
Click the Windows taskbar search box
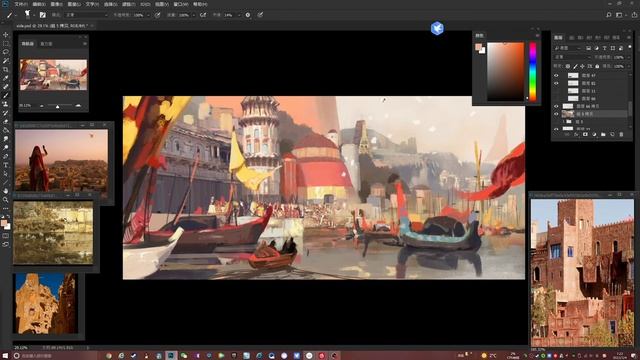[55, 356]
